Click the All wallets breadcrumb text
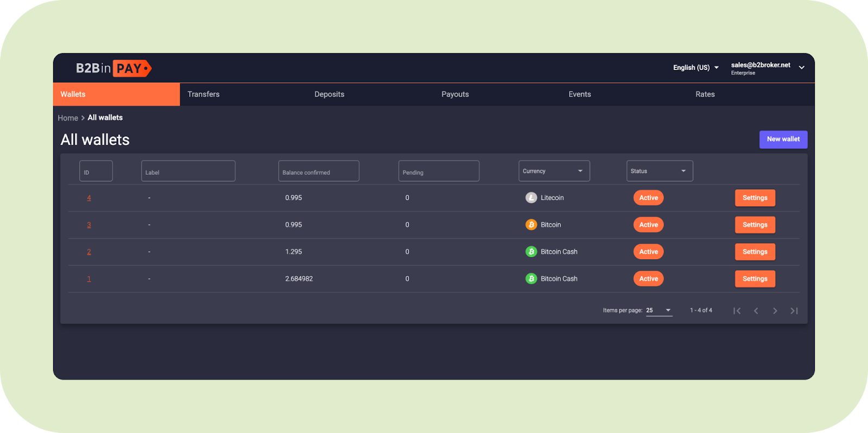868x433 pixels. (x=105, y=118)
